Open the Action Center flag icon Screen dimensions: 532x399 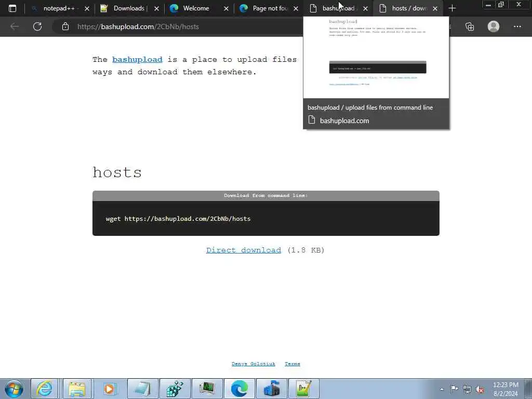454,389
